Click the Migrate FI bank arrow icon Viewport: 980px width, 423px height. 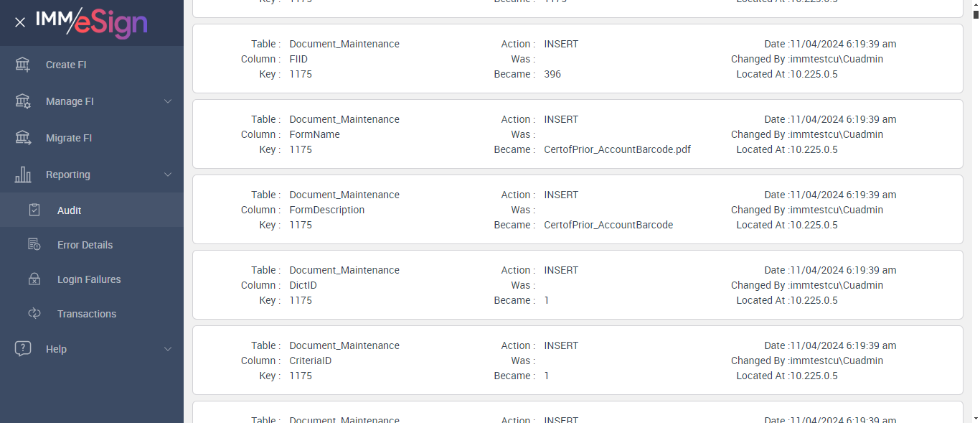point(23,138)
